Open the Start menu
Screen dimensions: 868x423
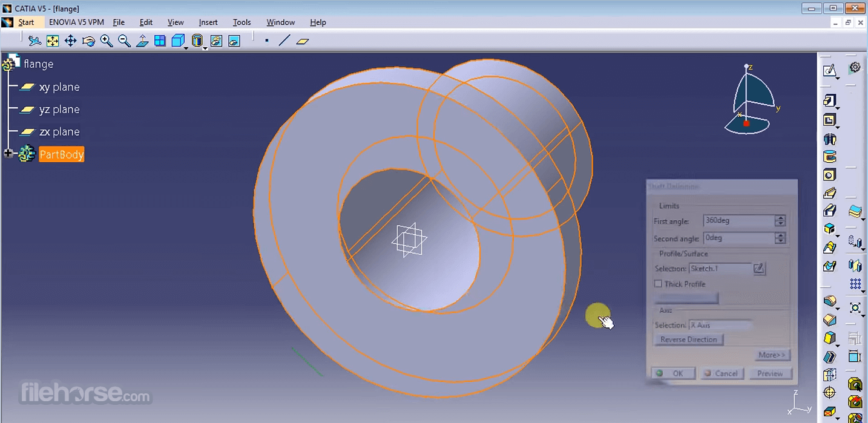pyautogui.click(x=26, y=22)
